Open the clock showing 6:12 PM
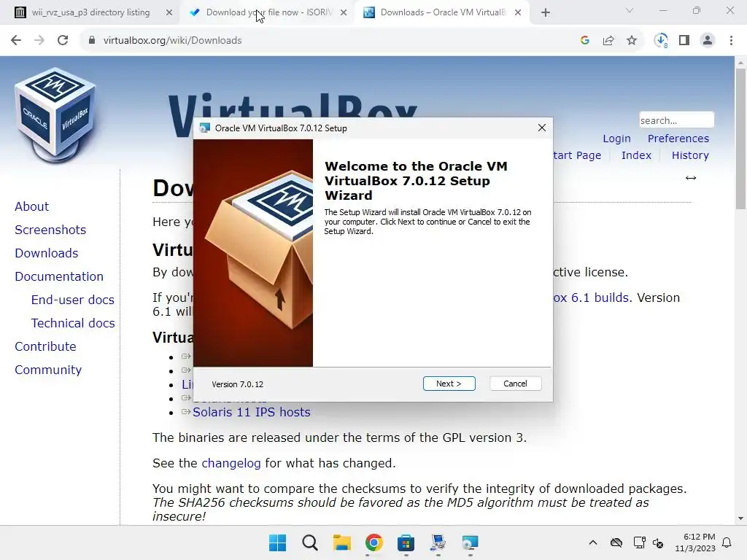This screenshot has height=560, width=747. (695, 542)
